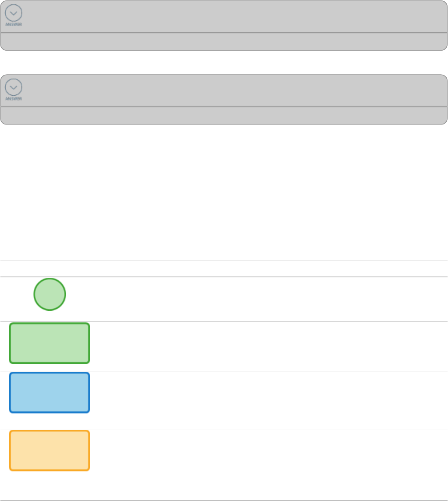Image resolution: width=448 pixels, height=501 pixels.
Task: Click the blank space below the orange rectangle
Action: click(x=50, y=486)
